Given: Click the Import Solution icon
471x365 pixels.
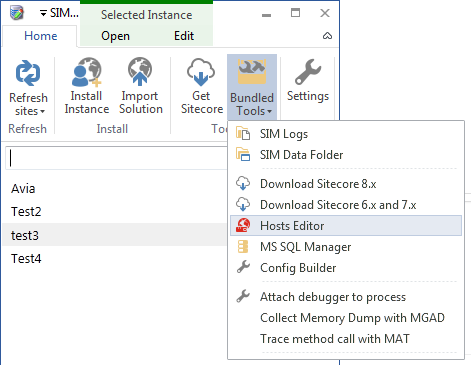Looking at the screenshot, I should tap(140, 71).
